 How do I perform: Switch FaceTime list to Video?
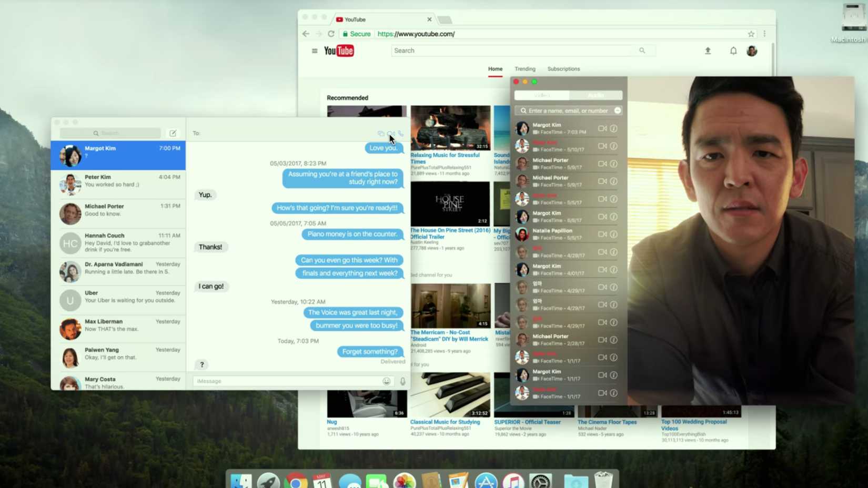coord(542,95)
